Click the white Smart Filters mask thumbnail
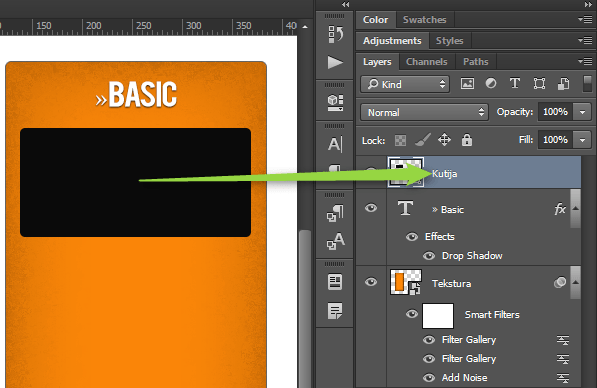This screenshot has height=388, width=597. click(x=438, y=316)
